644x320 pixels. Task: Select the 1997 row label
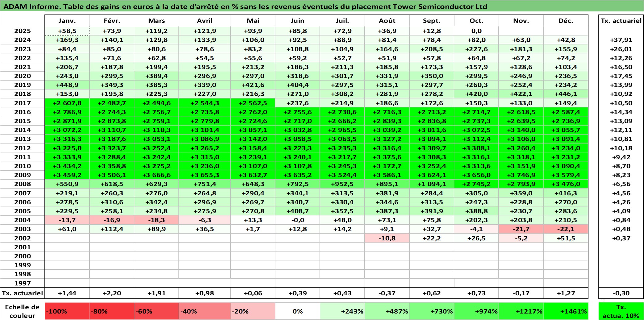(x=23, y=283)
